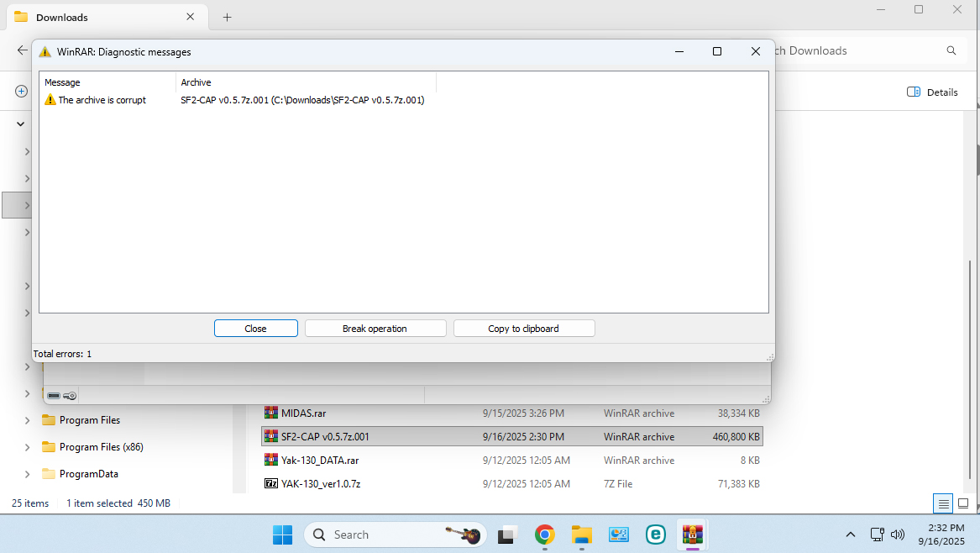Open the monitor app icon in taskbar

pos(618,535)
